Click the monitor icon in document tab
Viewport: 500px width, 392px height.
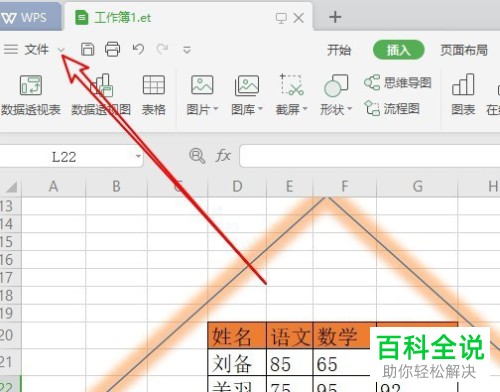tap(281, 18)
